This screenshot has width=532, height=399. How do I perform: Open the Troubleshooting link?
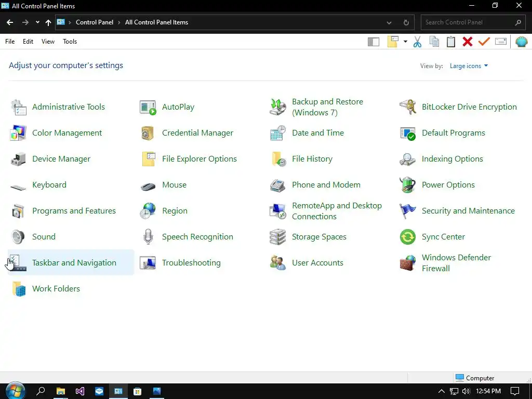point(191,263)
